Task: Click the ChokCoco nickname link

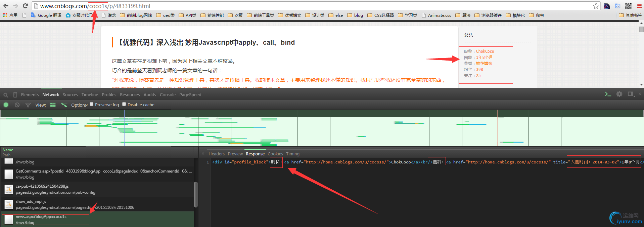Action: tap(485, 51)
